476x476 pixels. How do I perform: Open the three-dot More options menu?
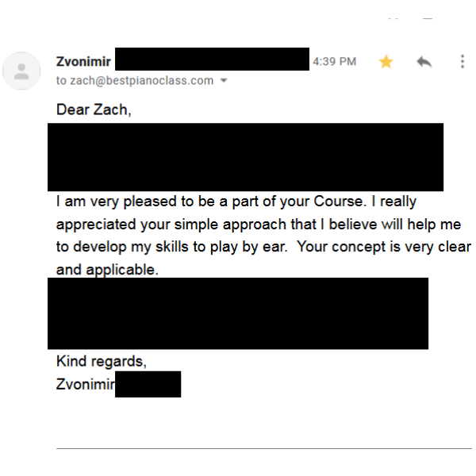click(x=463, y=62)
